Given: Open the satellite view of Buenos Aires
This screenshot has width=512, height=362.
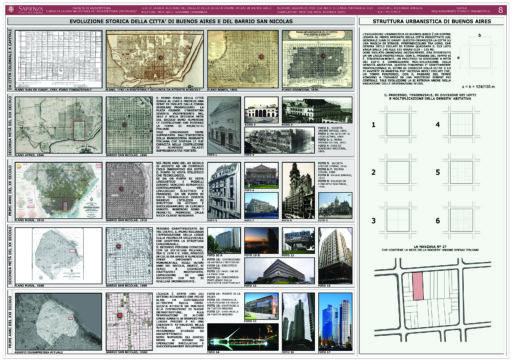Looking at the screenshot, I should pyautogui.click(x=59, y=322).
